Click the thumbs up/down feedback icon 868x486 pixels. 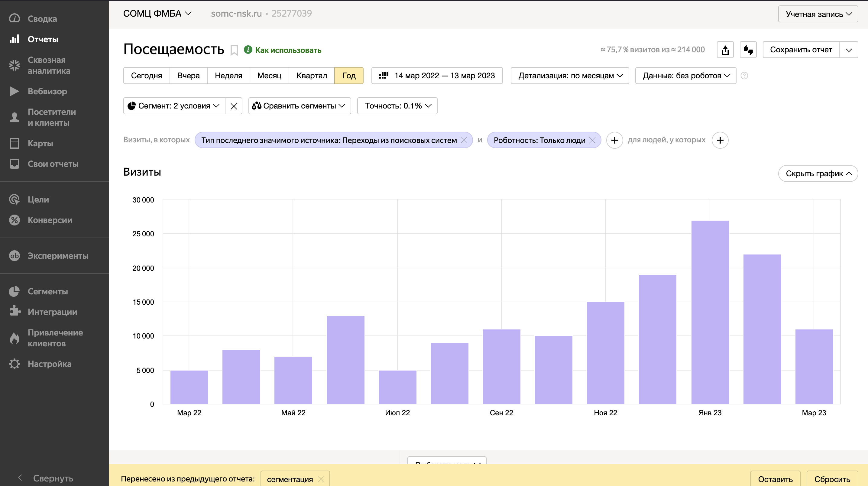pyautogui.click(x=748, y=50)
